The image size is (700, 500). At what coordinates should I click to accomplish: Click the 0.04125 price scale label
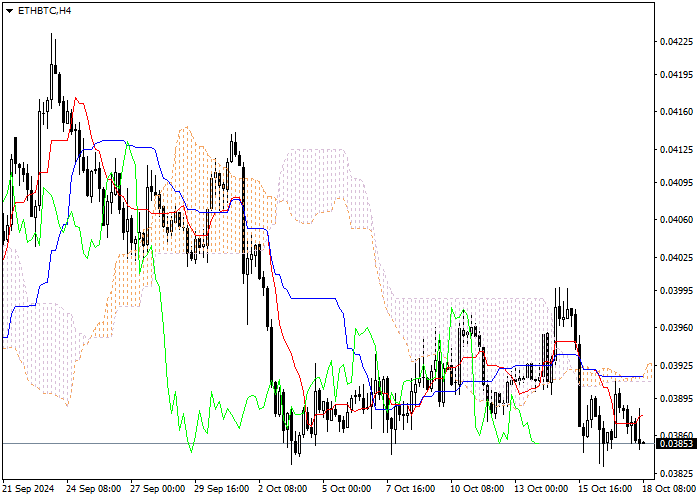(x=677, y=150)
